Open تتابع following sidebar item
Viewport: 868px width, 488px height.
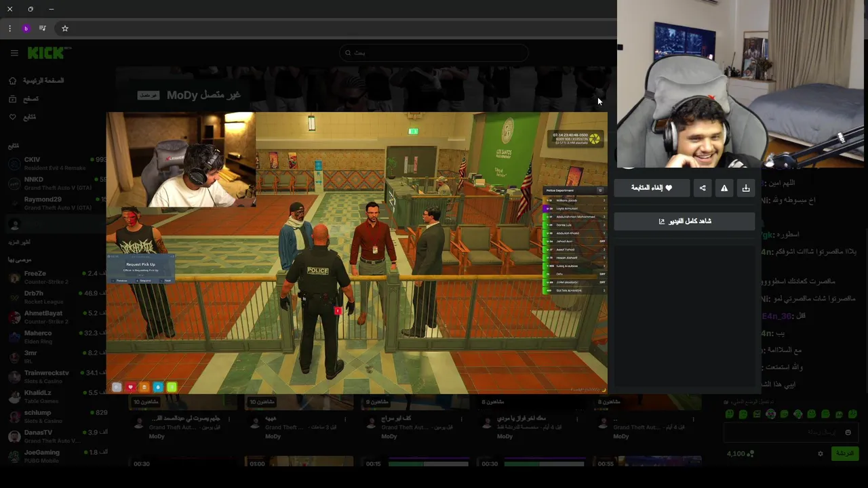coord(24,117)
